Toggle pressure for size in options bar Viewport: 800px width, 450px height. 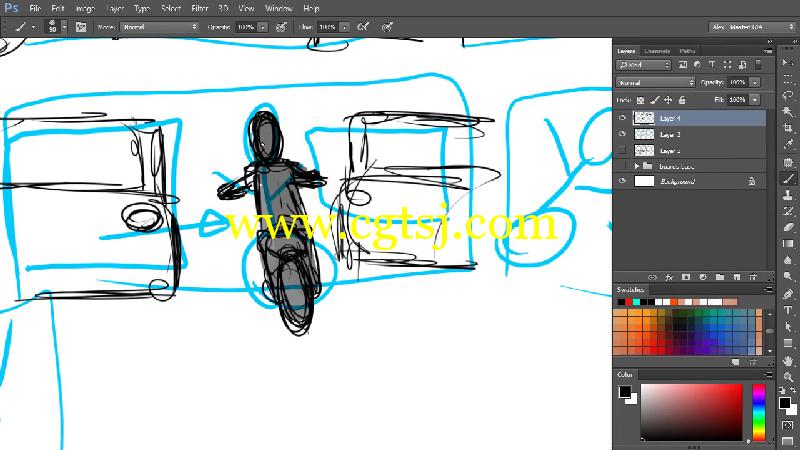click(x=387, y=27)
